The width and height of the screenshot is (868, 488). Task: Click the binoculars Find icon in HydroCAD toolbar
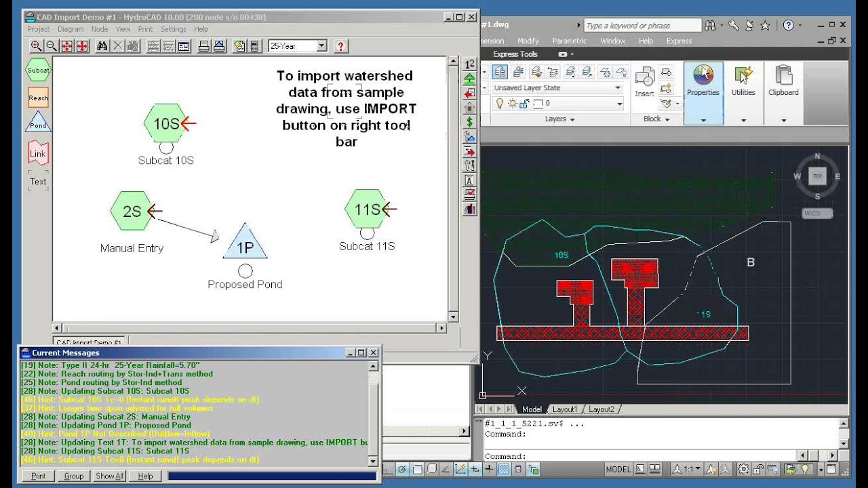[102, 46]
